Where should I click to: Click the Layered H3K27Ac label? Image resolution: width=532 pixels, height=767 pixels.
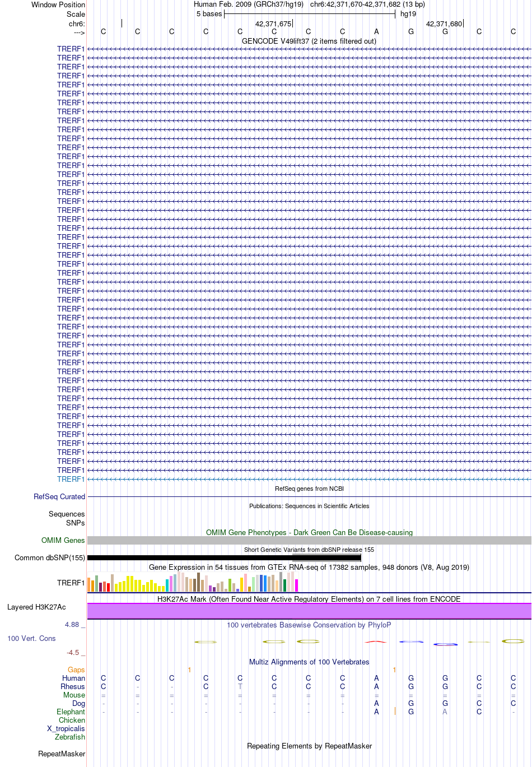(x=36, y=607)
